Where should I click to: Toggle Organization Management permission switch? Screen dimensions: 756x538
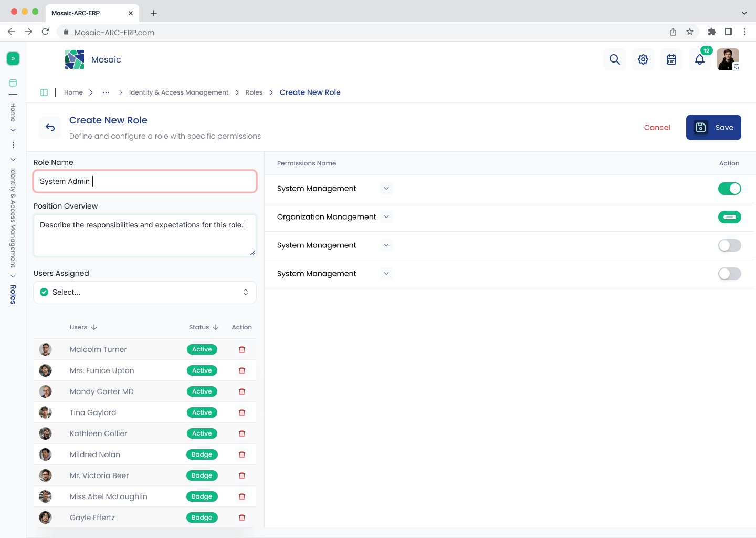pos(730,217)
